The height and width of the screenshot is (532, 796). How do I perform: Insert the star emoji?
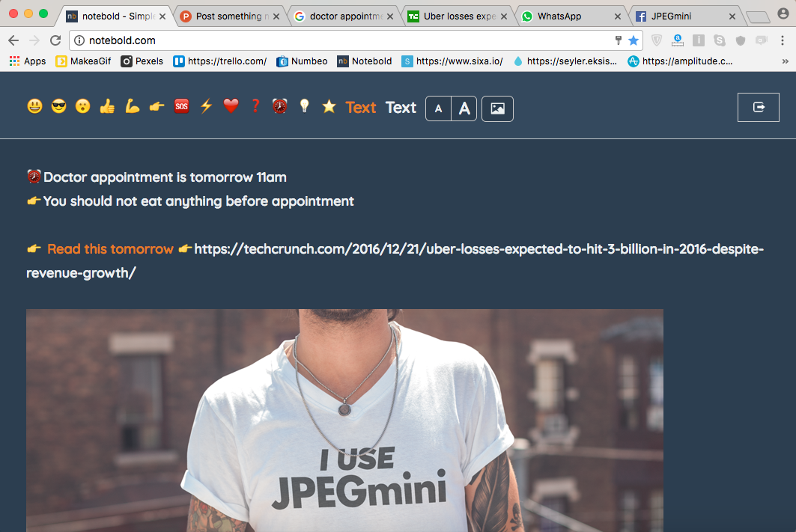[x=329, y=106]
